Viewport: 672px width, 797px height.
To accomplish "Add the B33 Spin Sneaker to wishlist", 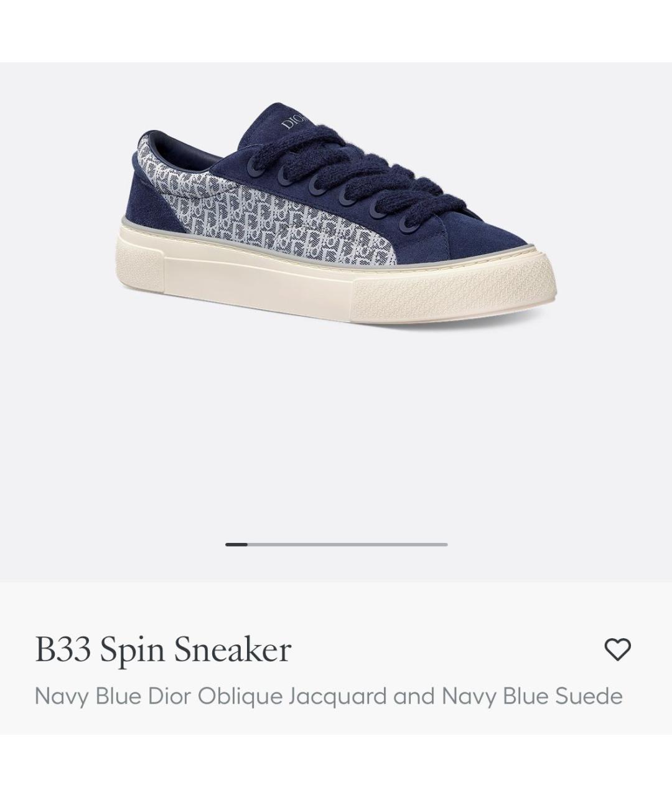I will pyautogui.click(x=618, y=649).
